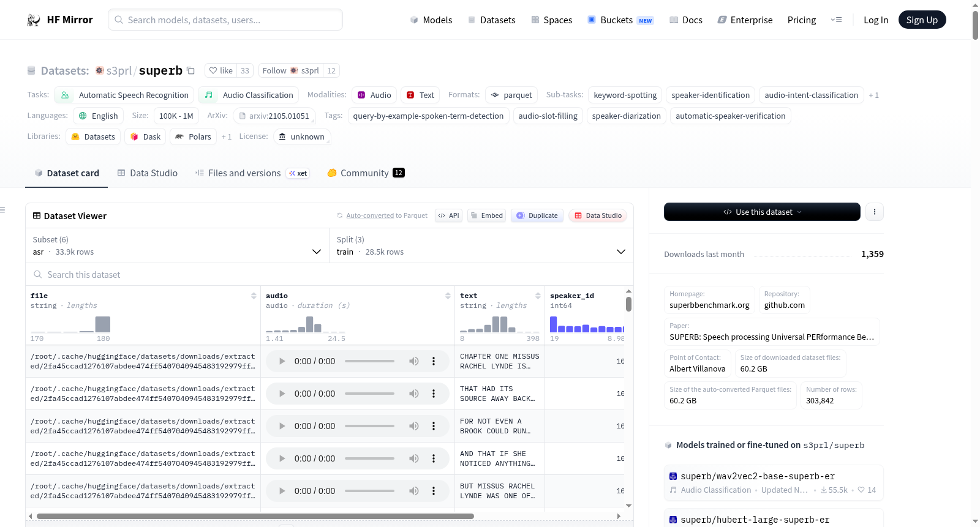
Task: Copy the dataset name with the copy icon
Action: point(190,70)
